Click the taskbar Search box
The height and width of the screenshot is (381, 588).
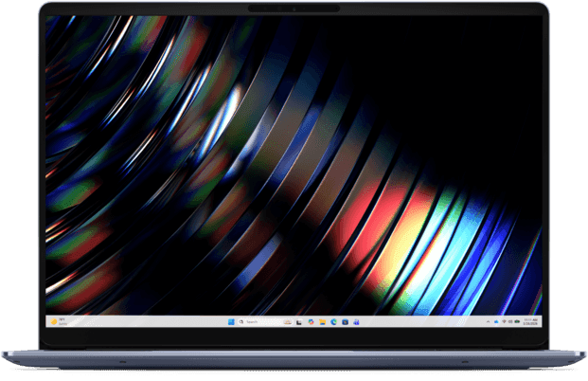(x=265, y=321)
